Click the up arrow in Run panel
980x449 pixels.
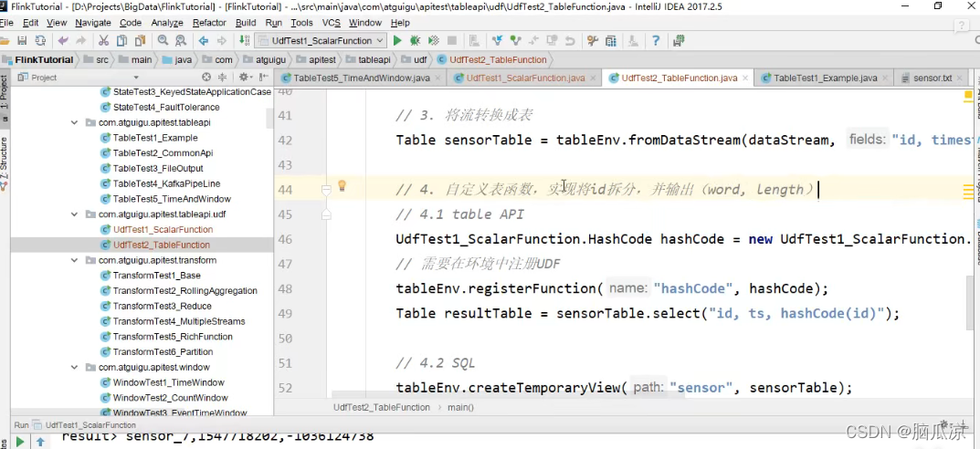click(x=40, y=442)
